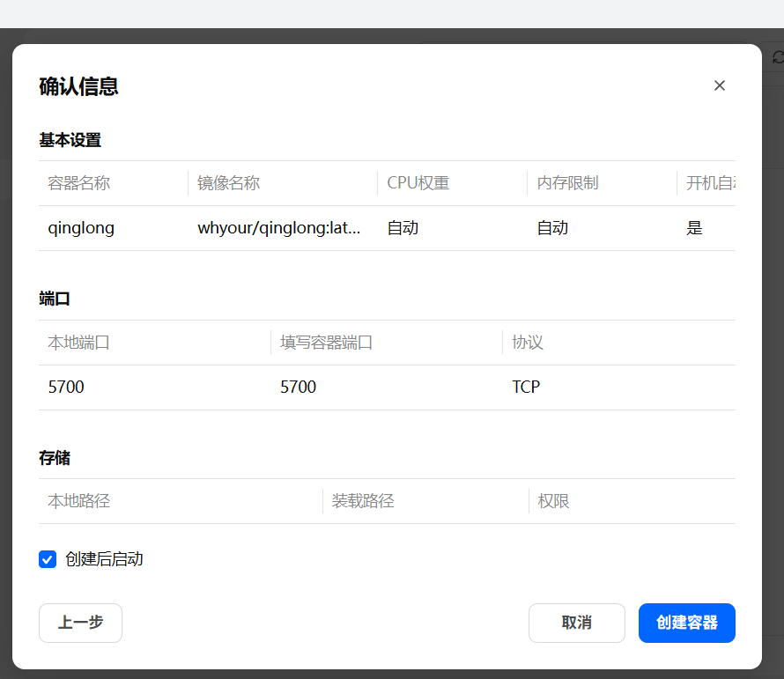Viewport: 784px width, 679px height.
Task: Click the 镜像名称 column header
Action: (x=229, y=183)
